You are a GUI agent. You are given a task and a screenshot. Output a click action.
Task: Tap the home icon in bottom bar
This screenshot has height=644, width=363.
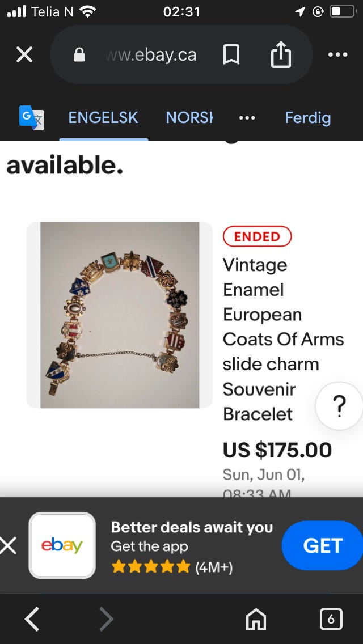[256, 619]
